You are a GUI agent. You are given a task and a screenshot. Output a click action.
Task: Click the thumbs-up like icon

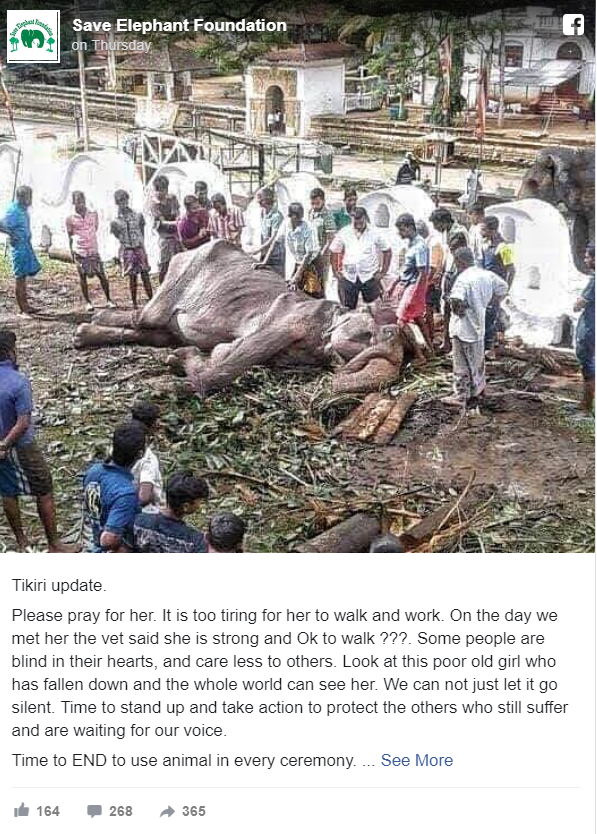21,811
